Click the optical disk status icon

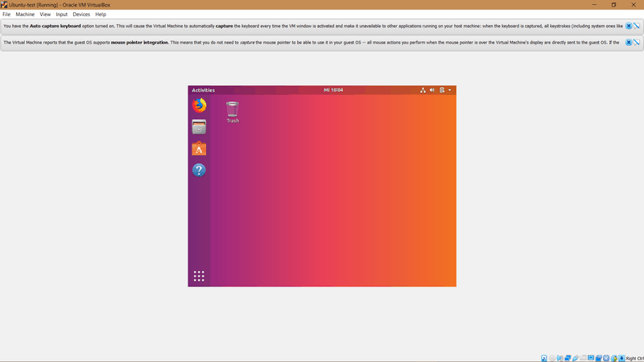552,358
